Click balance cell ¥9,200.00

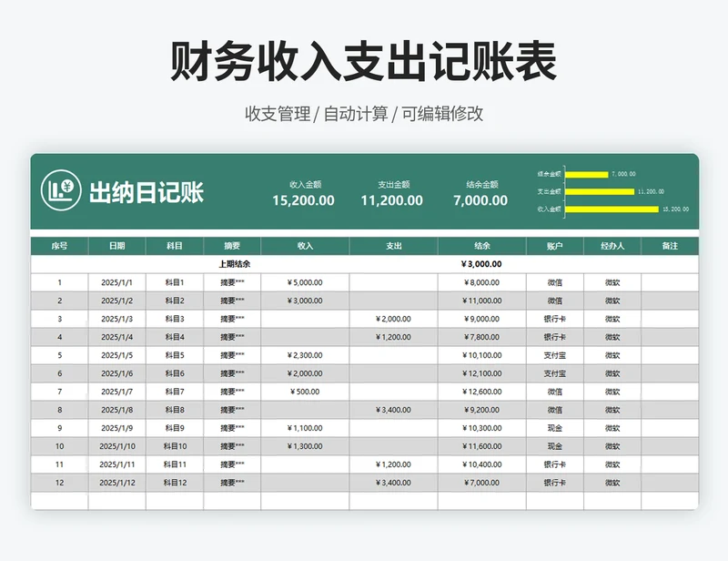(x=482, y=410)
